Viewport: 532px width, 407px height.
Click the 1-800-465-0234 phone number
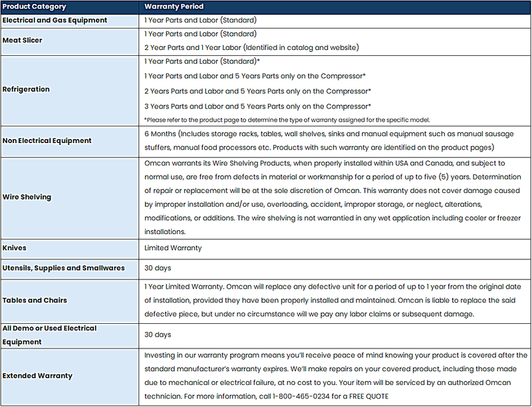pyautogui.click(x=301, y=396)
